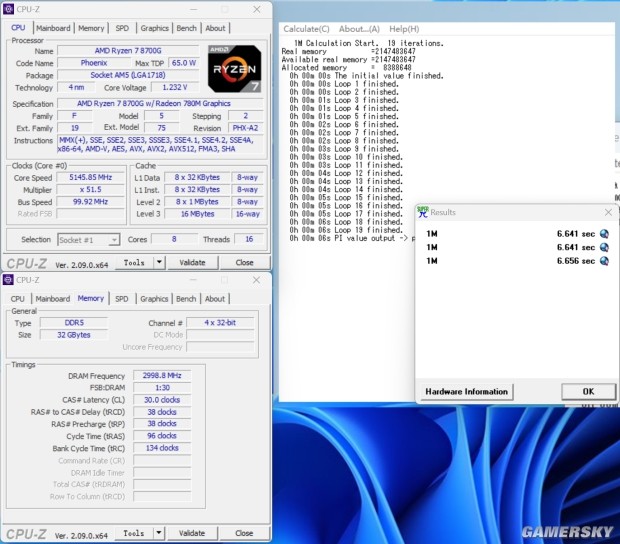Switch to Memory tab in top CPU-Z window
The image size is (620, 544).
91,28
